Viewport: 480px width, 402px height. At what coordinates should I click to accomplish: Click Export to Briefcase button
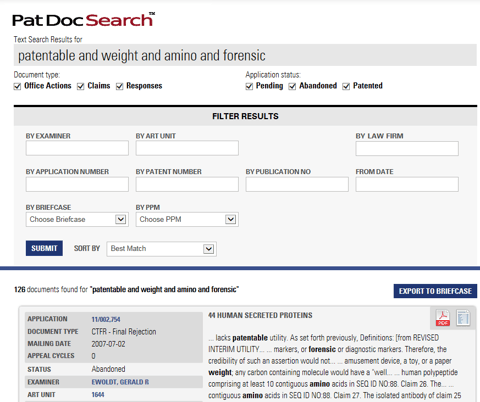pyautogui.click(x=435, y=291)
